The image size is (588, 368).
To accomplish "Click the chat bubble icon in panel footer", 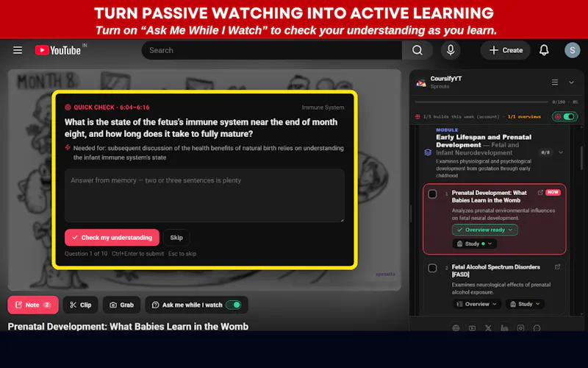I will 537,328.
